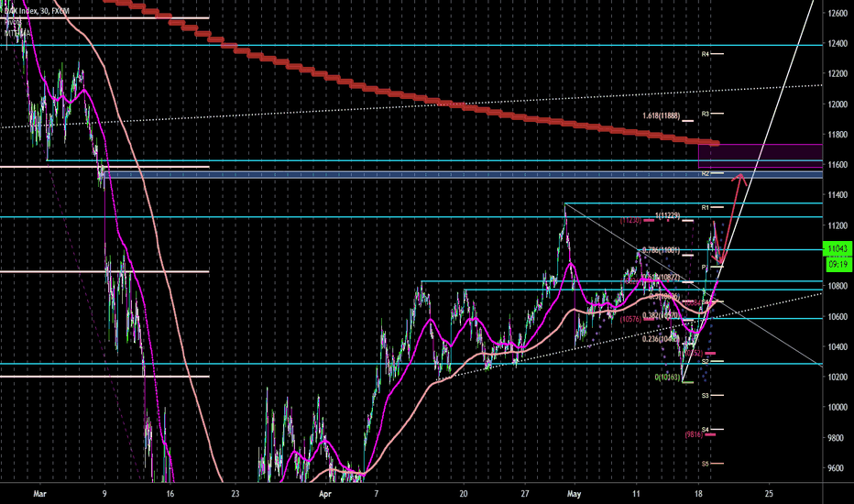The width and height of the screenshot is (854, 504).
Task: Click the 23 date label on time axis
Action: (235, 494)
